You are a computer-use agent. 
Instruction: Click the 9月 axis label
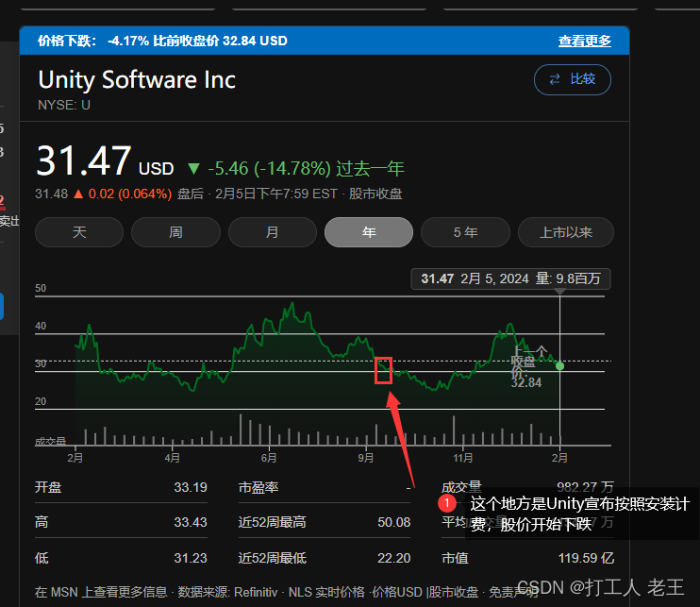(366, 458)
